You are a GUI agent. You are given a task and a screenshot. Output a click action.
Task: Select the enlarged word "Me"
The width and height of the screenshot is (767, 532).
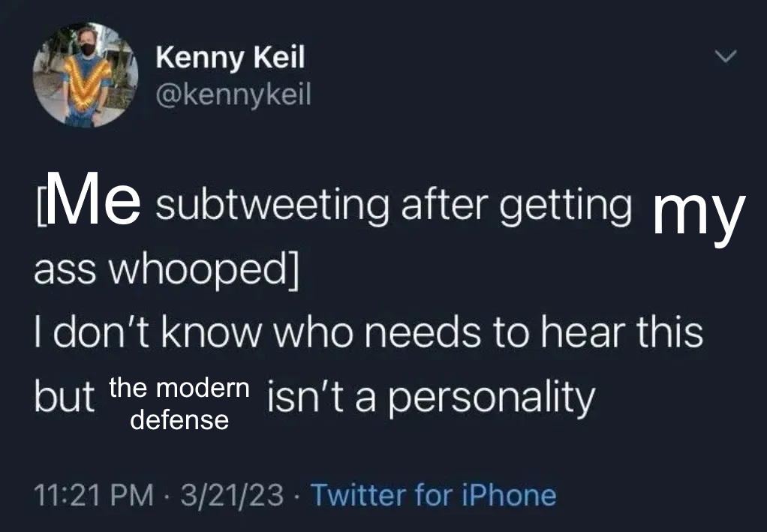95,201
